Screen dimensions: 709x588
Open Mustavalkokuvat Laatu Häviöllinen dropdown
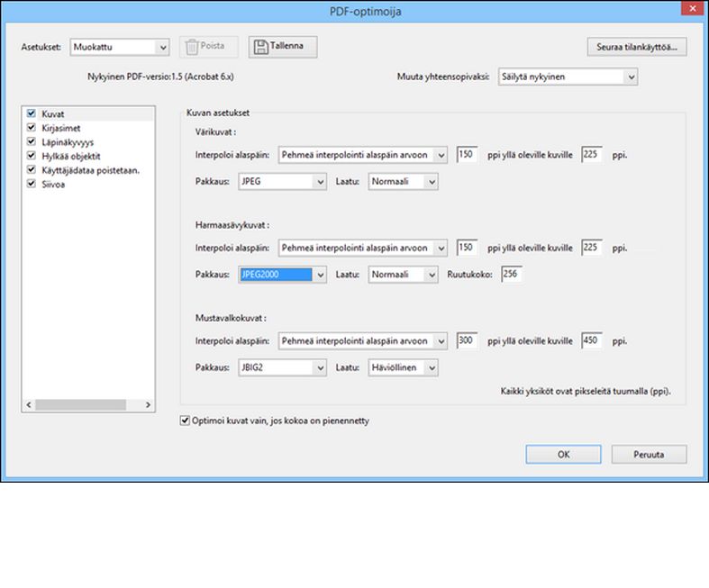(x=403, y=368)
